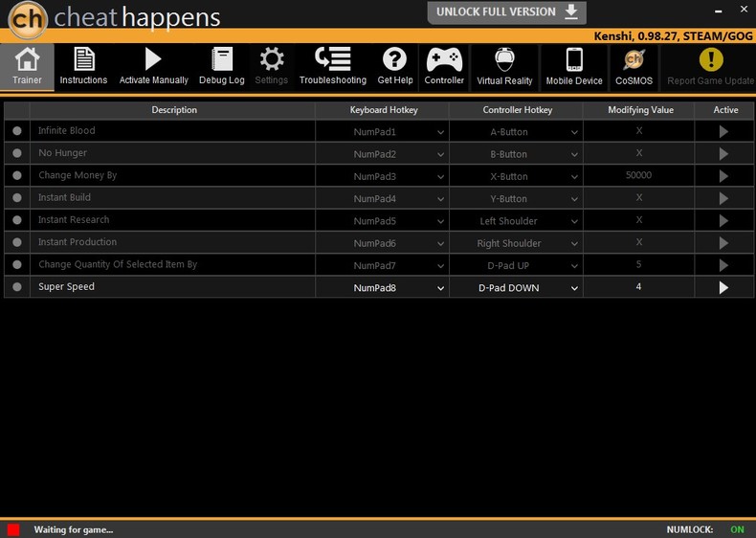Activate Instant Build play arrow
The width and height of the screenshot is (756, 538).
[723, 198]
